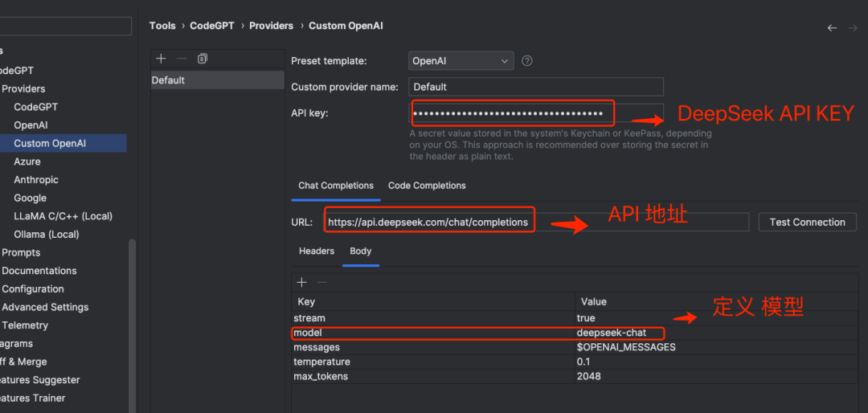Open the Headers tab
Image resolution: width=868 pixels, height=413 pixels.
(317, 251)
